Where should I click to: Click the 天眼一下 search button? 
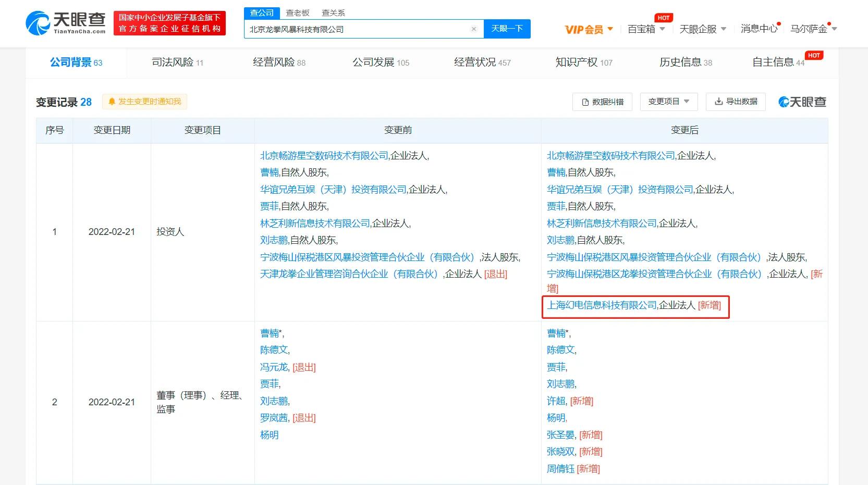point(507,29)
